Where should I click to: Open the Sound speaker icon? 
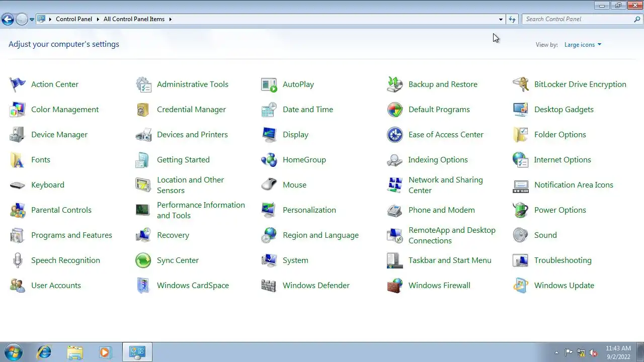tap(521, 235)
